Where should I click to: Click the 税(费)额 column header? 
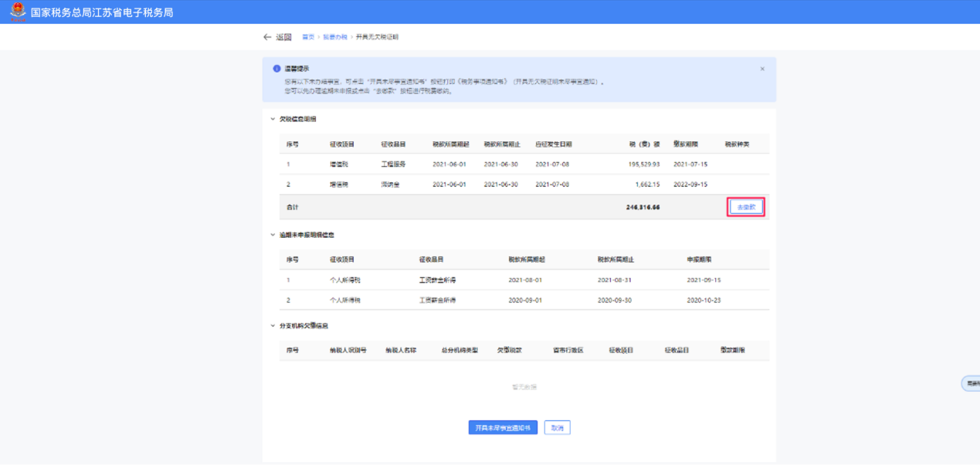(645, 144)
